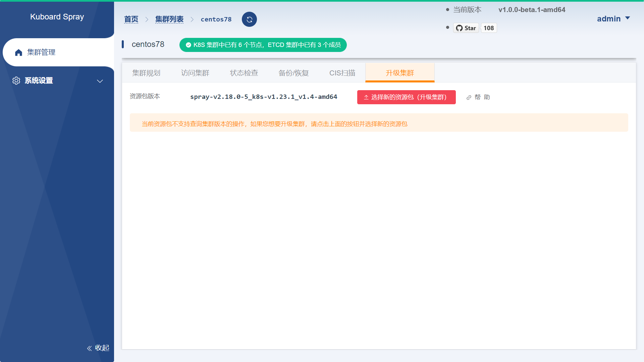Click the refresh cluster icon button
Image resolution: width=644 pixels, height=362 pixels.
point(249,19)
